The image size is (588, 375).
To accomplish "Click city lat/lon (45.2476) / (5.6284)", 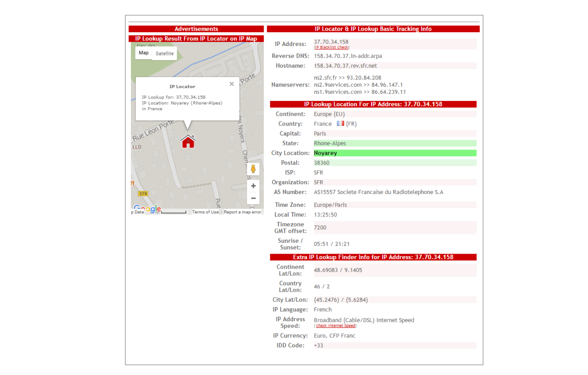I will (341, 300).
